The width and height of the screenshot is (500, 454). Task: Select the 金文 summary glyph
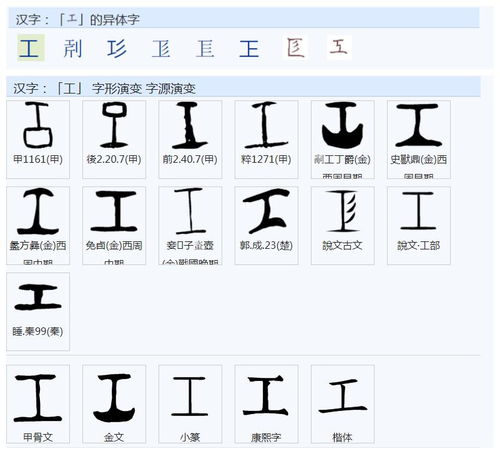[114, 404]
